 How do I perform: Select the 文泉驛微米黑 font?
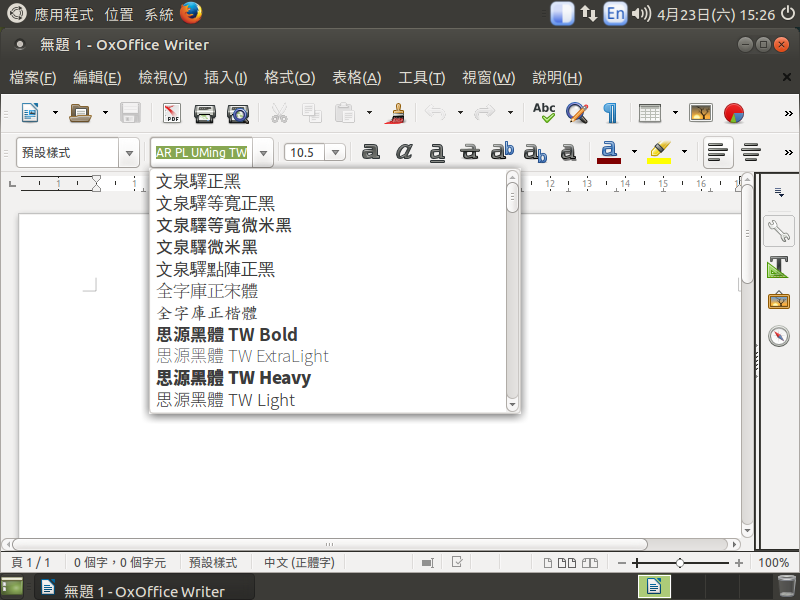coord(329,247)
